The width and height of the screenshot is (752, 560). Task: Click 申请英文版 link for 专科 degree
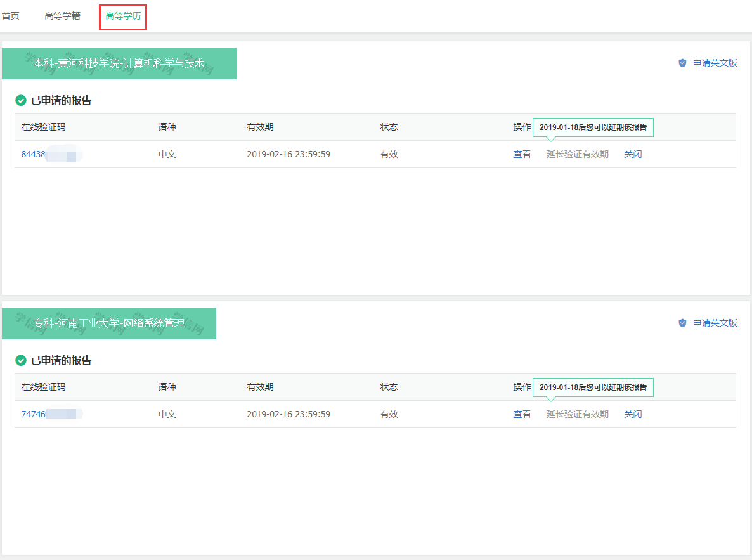(x=715, y=323)
